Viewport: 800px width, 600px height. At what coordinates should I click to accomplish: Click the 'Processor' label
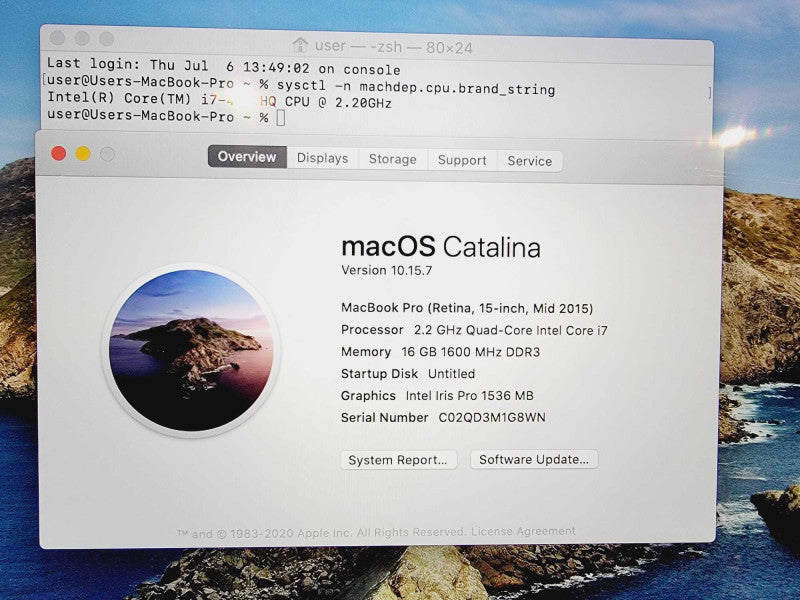[372, 330]
